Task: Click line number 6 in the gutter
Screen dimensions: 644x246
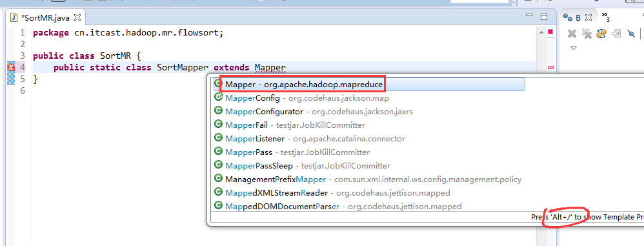Action: [22, 90]
